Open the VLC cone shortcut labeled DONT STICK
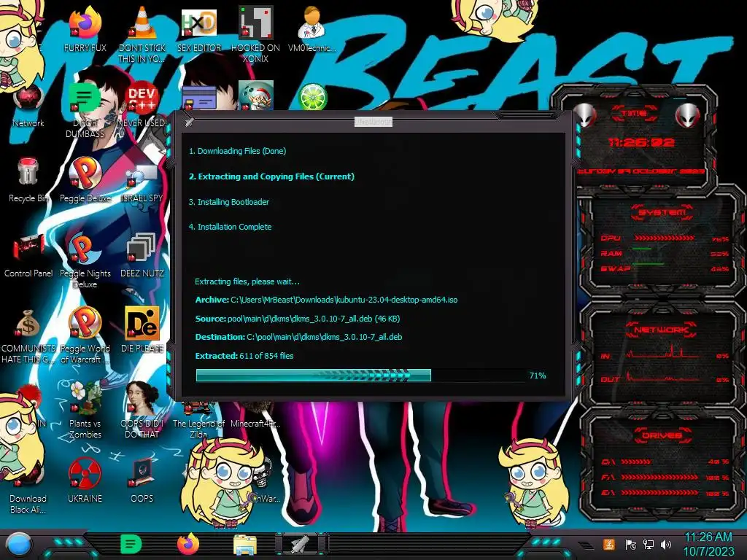 pos(142,34)
